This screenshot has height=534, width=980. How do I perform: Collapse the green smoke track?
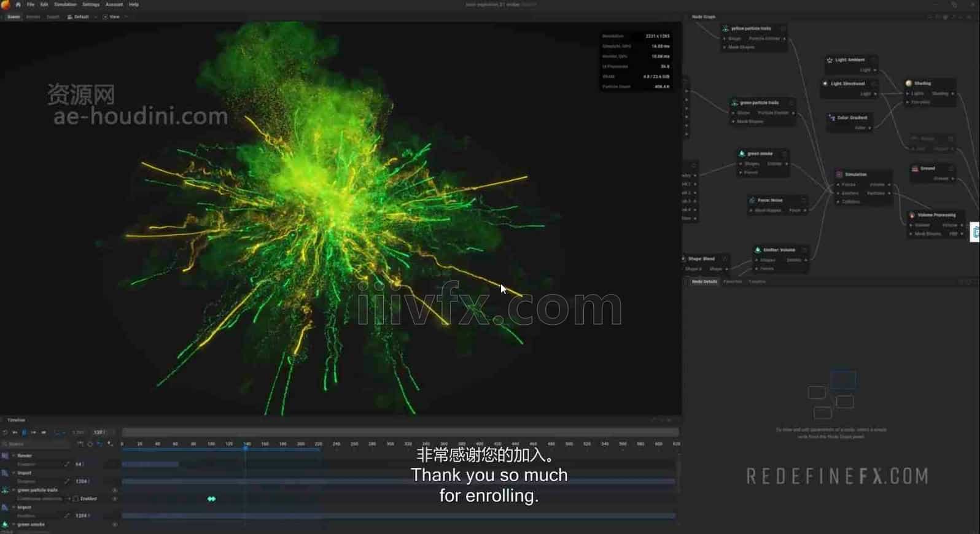click(x=14, y=524)
